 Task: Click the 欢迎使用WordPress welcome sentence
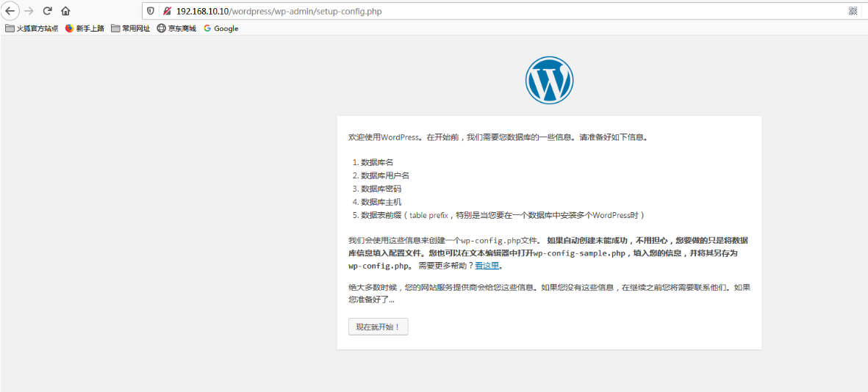(498, 137)
